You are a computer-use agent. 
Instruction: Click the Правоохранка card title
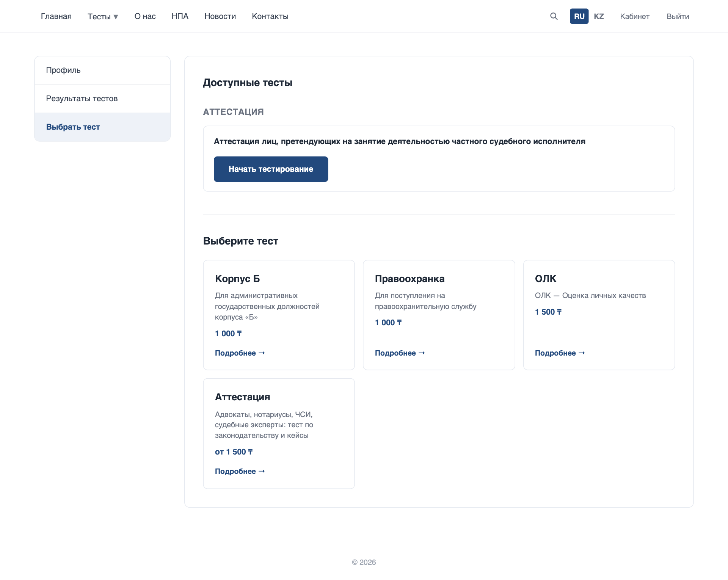[x=409, y=279]
